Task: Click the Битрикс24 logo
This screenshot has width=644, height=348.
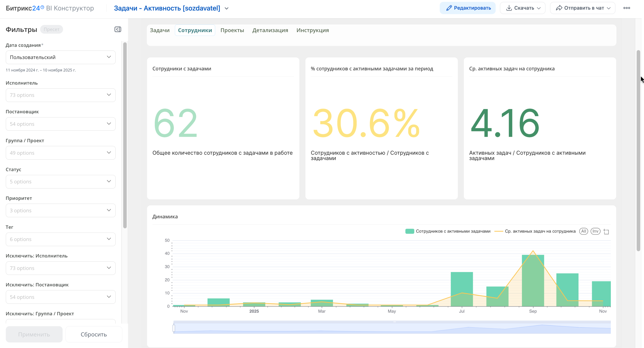Action: 25,8
